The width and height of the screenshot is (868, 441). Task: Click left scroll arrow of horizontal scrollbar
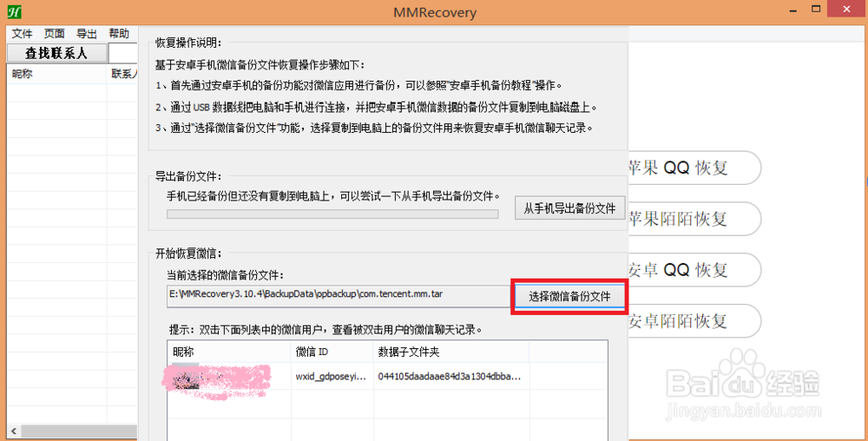click(x=13, y=431)
